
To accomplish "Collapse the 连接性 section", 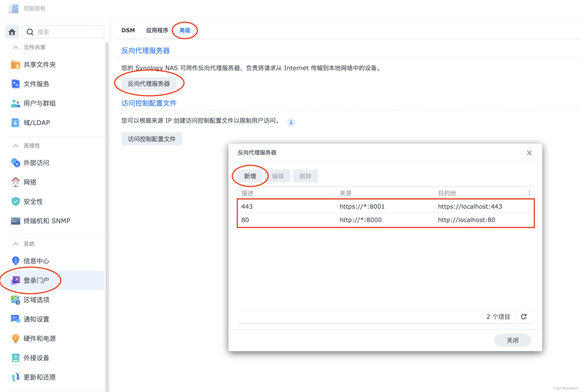I will (15, 145).
